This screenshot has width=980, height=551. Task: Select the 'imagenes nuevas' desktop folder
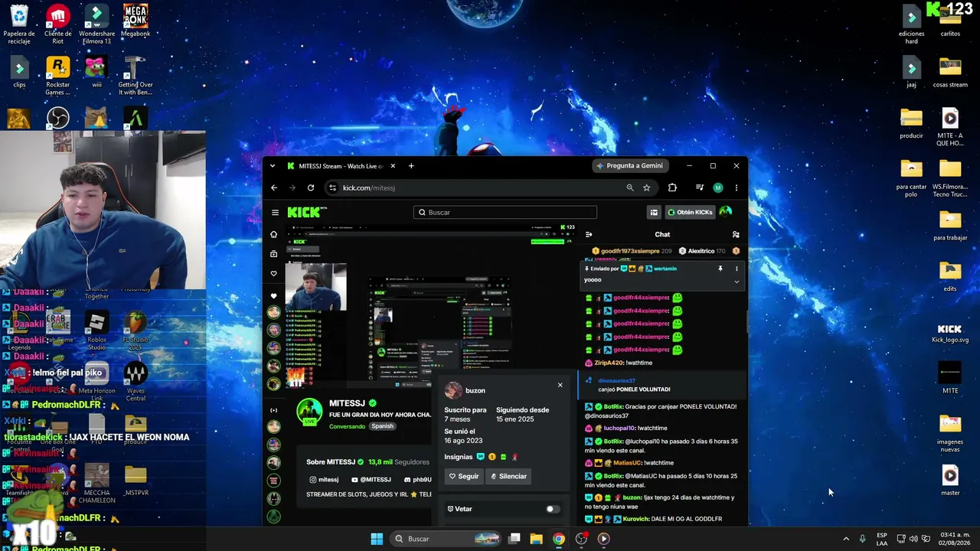950,432
